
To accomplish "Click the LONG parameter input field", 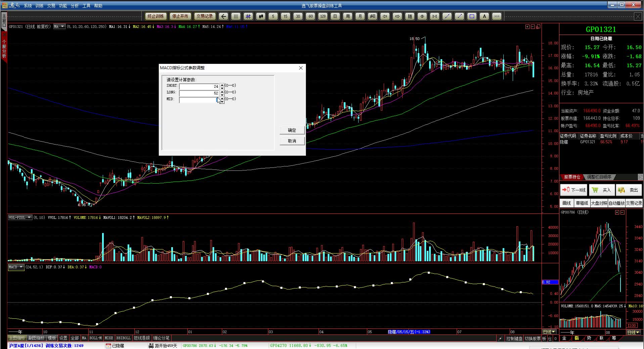I will (199, 93).
